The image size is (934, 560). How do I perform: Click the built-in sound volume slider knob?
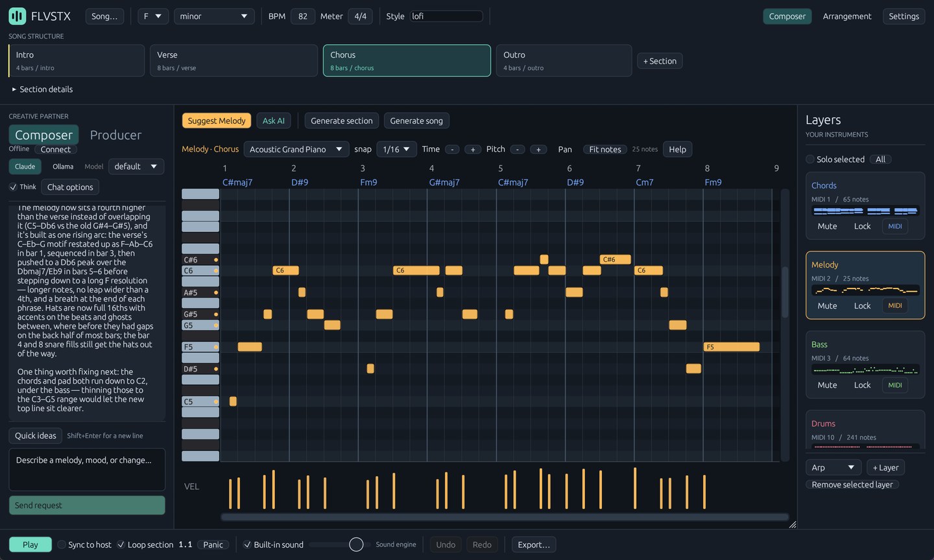tap(356, 544)
